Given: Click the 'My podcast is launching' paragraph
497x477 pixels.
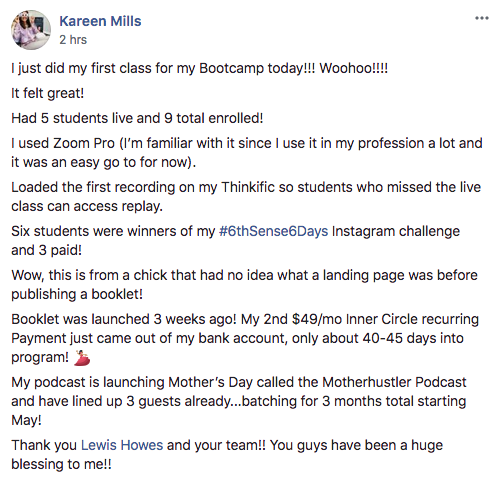Looking at the screenshot, I should point(239,401).
